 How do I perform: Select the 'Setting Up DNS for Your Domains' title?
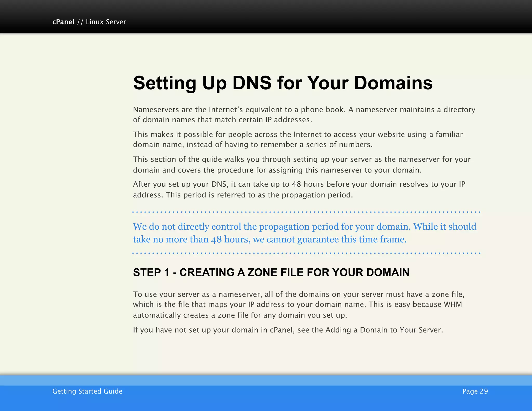pos(283,83)
